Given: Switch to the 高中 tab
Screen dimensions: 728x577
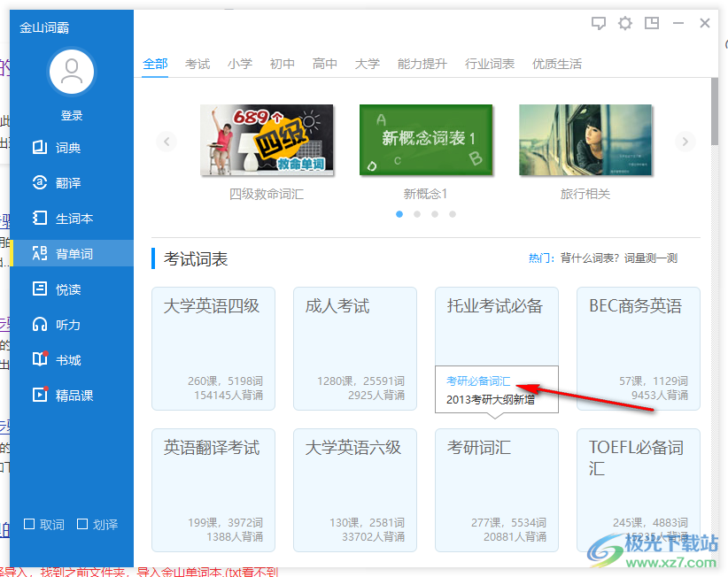Looking at the screenshot, I should pyautogui.click(x=325, y=64).
